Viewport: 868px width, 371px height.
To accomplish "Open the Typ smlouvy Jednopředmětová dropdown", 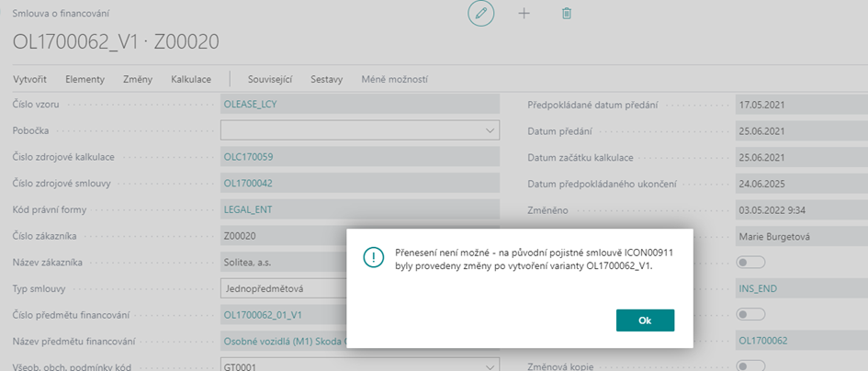I will click(x=276, y=288).
